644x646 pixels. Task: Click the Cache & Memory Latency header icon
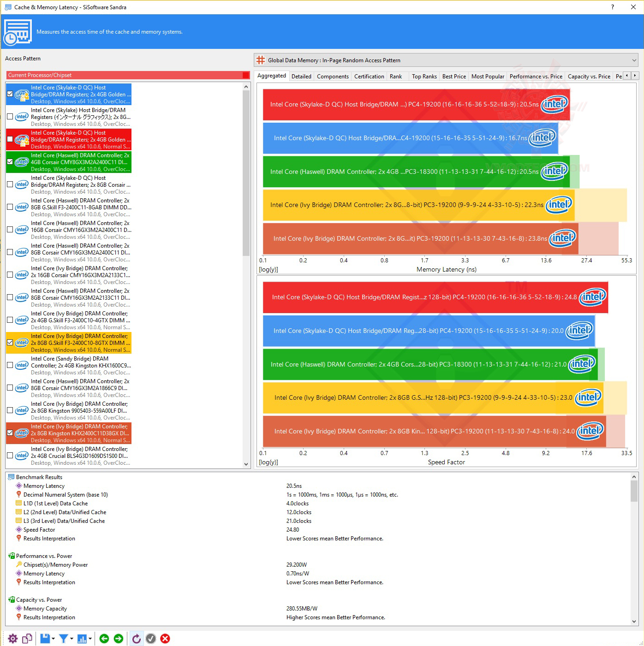tap(18, 32)
